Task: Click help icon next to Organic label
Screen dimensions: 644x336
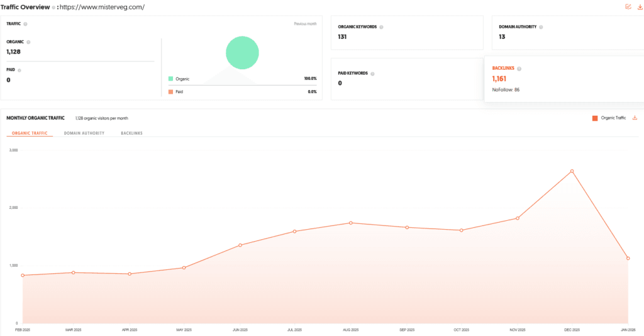Action: pyautogui.click(x=28, y=42)
